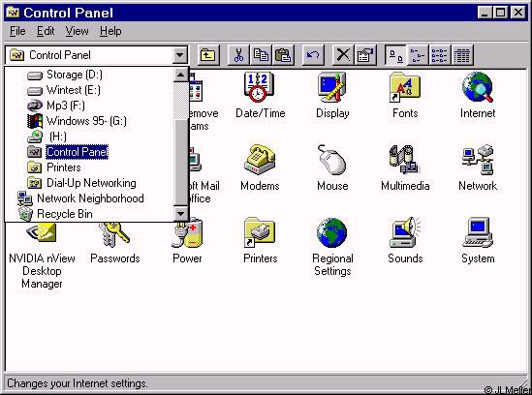Choose Recycle Bin in the list
The width and height of the screenshot is (532, 395).
coord(89,214)
